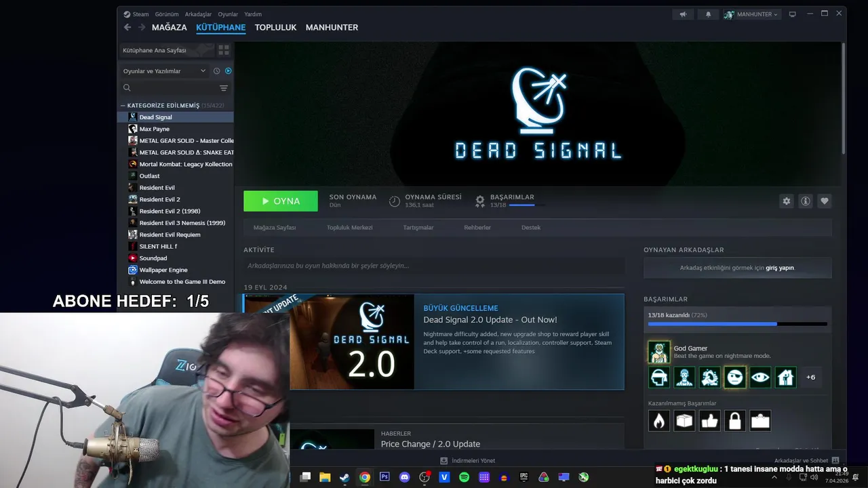The image size is (868, 488).
Task: Open the Yardım menu
Action: [x=253, y=14]
